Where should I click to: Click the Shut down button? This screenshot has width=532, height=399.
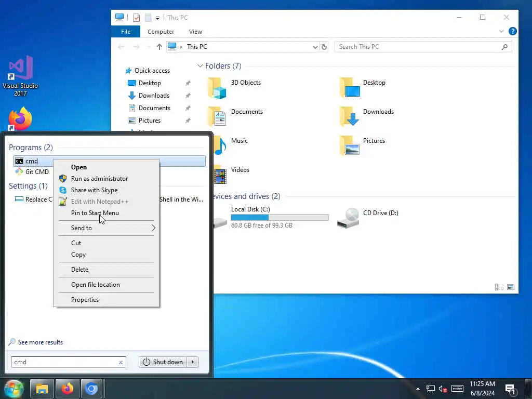(164, 362)
